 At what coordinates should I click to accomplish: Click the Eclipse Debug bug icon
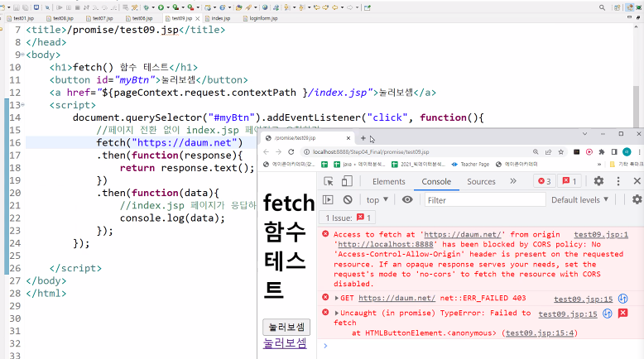click(x=146, y=7)
